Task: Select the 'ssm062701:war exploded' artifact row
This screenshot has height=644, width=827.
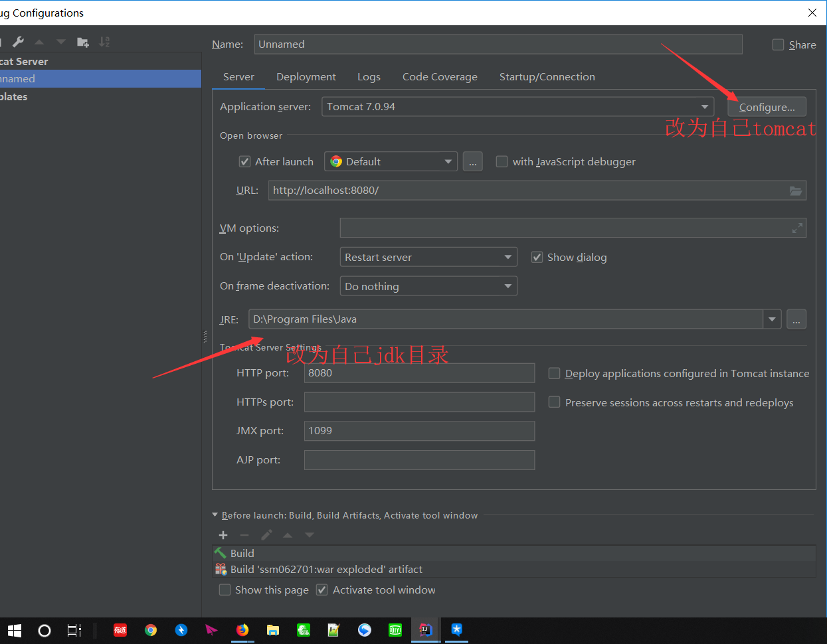Action: coord(514,569)
